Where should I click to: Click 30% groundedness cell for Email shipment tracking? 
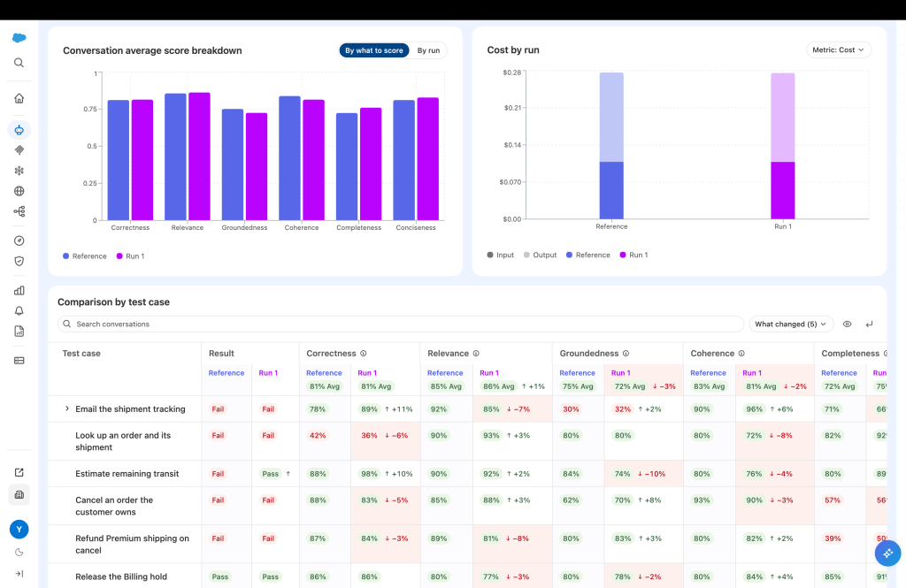coord(571,409)
